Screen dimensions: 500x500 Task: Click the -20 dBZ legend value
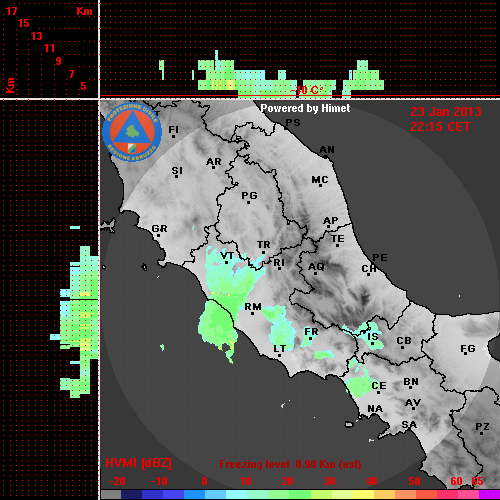point(117,481)
